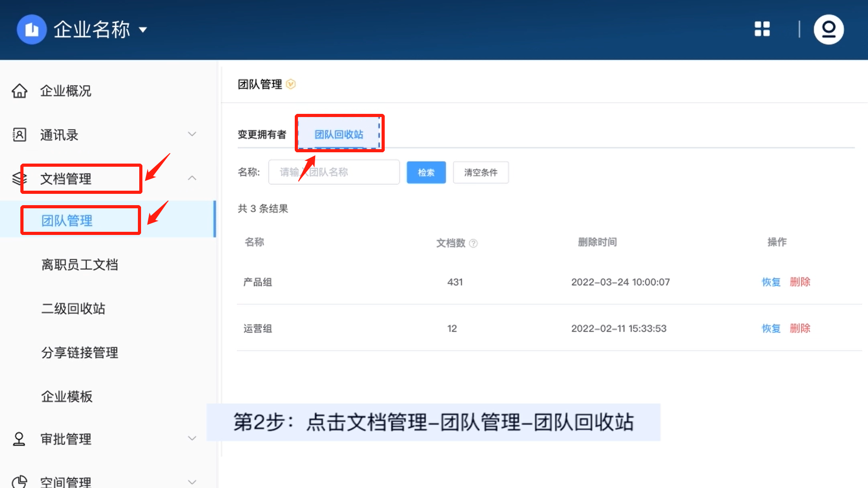Expand the 空间管理 chevron
This screenshot has height=488, width=868.
(192, 482)
